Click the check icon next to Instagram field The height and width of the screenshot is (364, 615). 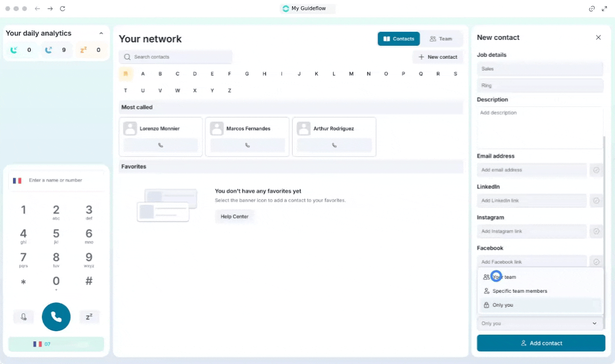point(596,232)
